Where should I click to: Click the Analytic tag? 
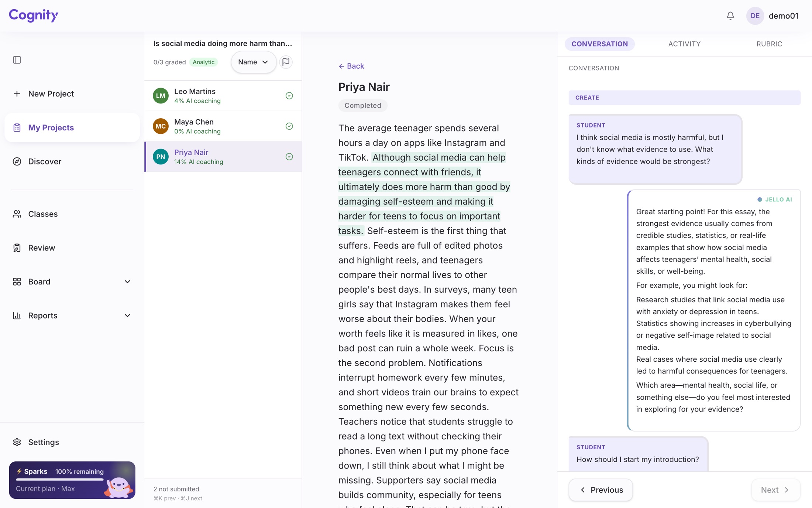[x=203, y=62]
